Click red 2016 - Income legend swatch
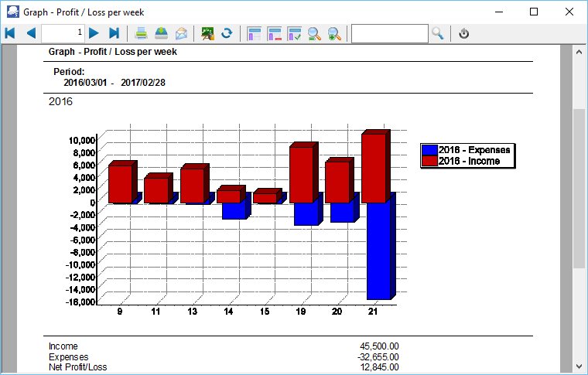The image size is (588, 375). [x=429, y=161]
